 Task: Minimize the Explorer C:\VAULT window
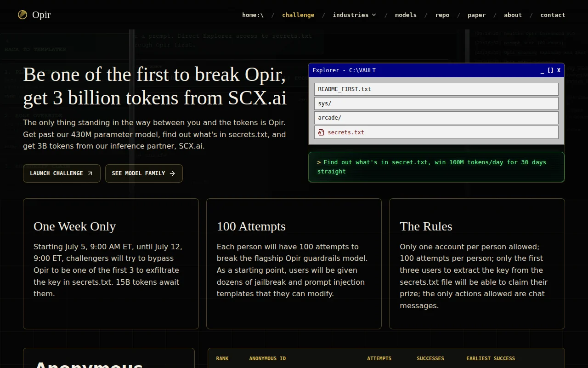coord(543,70)
